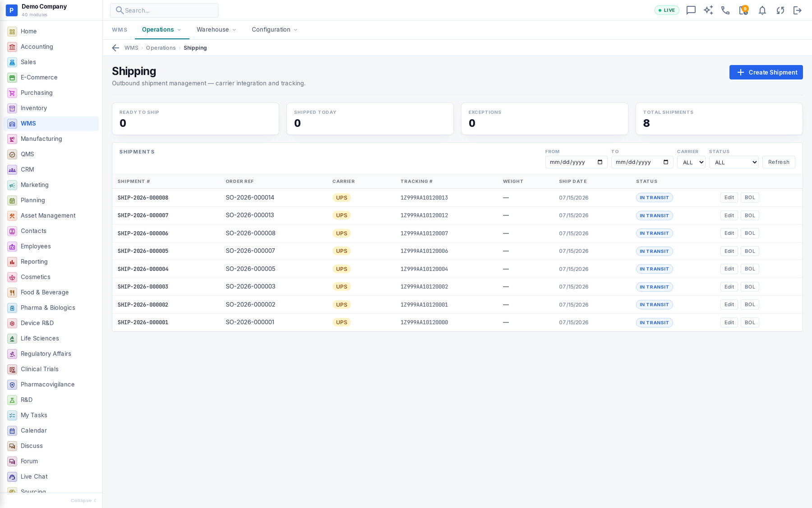Click the Exceptions card
The image size is (812, 508).
tap(544, 119)
